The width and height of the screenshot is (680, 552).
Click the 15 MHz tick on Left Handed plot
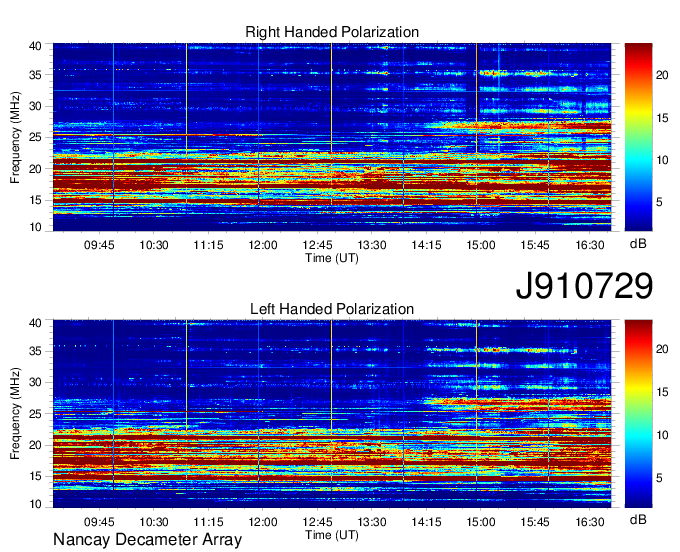35,477
